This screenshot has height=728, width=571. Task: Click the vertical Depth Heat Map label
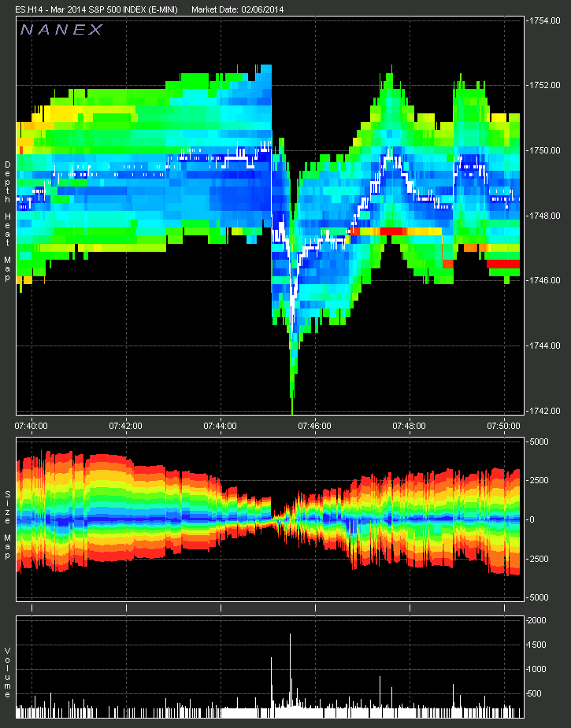click(8, 212)
